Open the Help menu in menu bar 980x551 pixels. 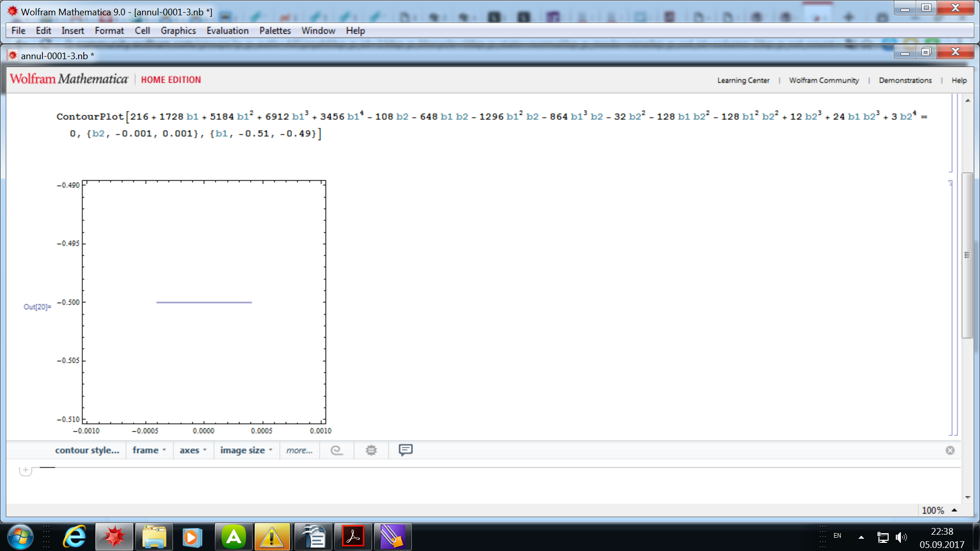[x=355, y=31]
